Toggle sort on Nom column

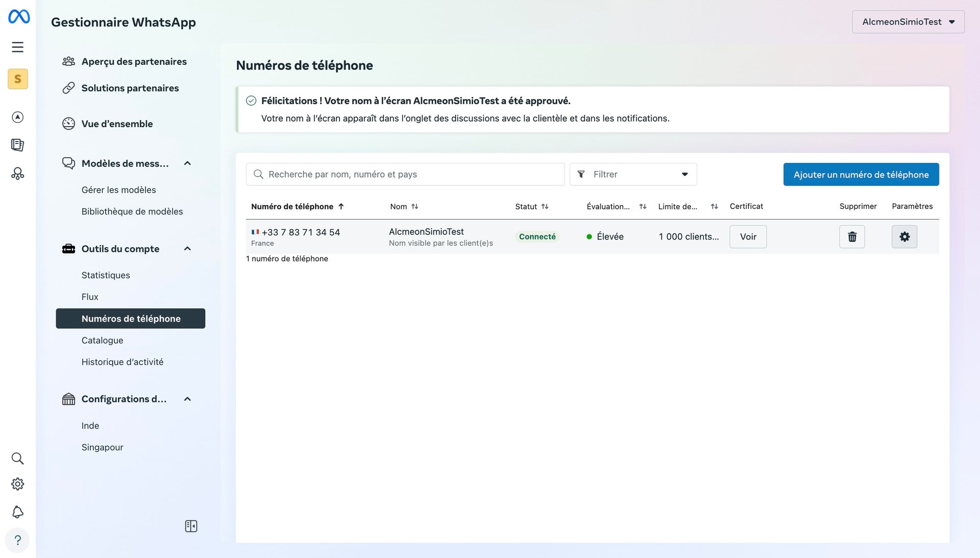(414, 207)
